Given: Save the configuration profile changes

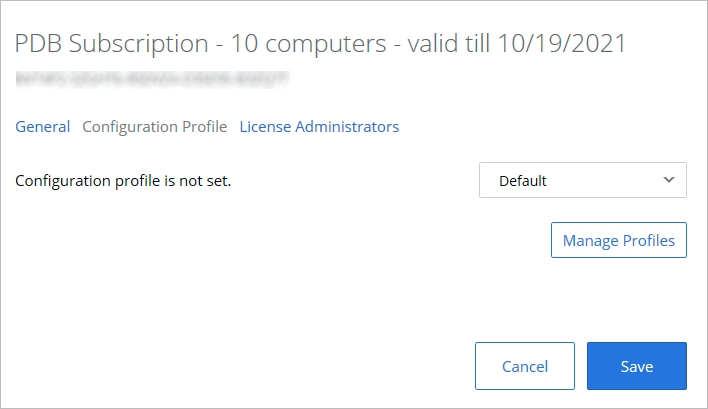Looking at the screenshot, I should 636,366.
